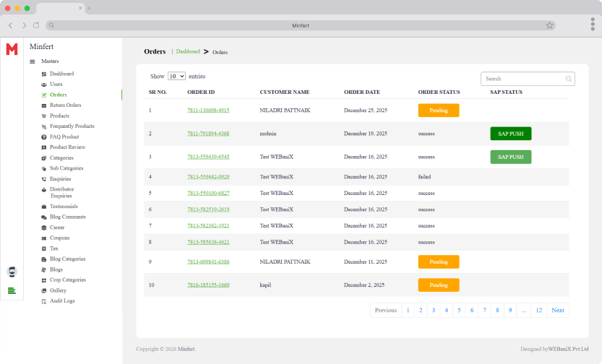Click Pending status on order 7811-130698-4915
Viewport: 602px width, 364px height.
click(439, 110)
